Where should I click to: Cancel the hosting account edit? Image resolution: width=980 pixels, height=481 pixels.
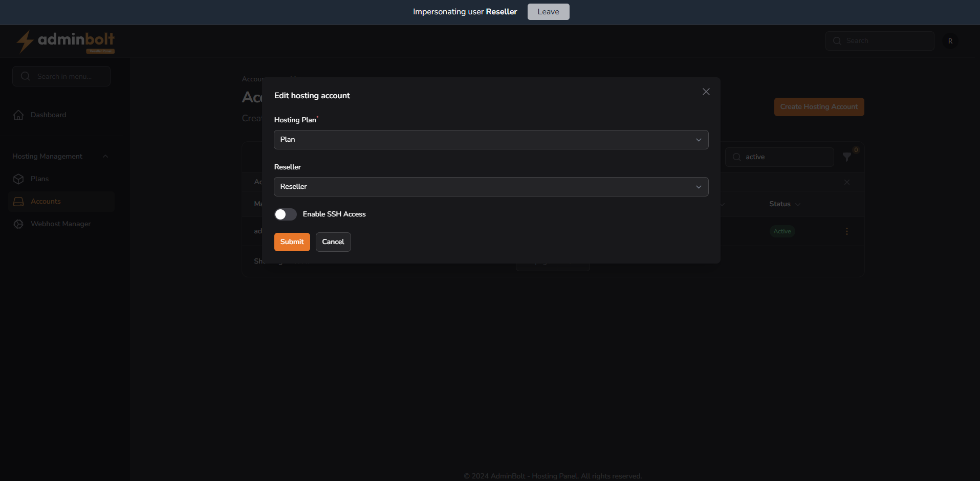[x=333, y=242]
